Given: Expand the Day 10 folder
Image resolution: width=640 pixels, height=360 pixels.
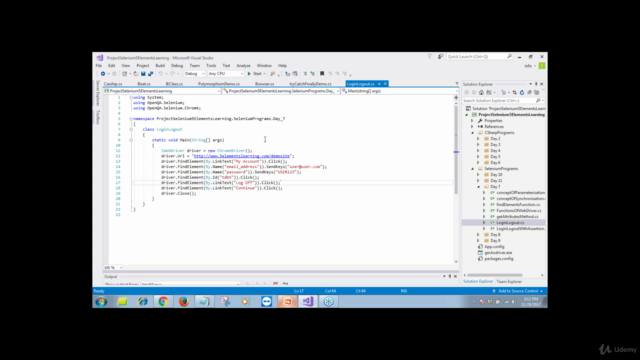Looking at the screenshot, I should [x=478, y=175].
